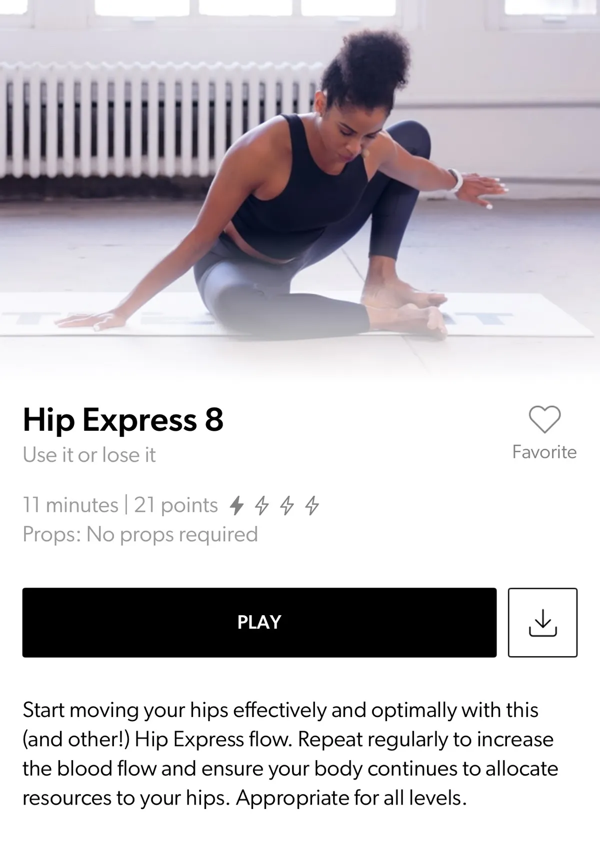Click the download arrow icon button
600x868 pixels.
point(542,623)
